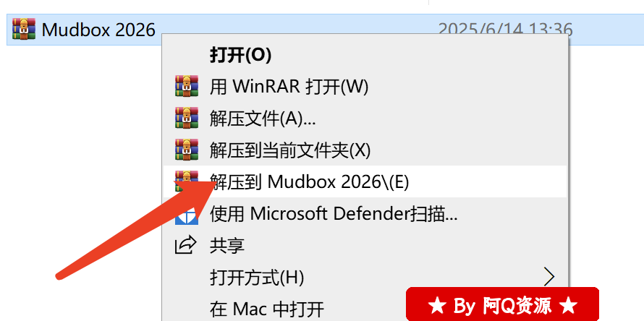Expand the 打开方式(H) submenu arrow
Image resolution: width=644 pixels, height=321 pixels.
(x=549, y=278)
